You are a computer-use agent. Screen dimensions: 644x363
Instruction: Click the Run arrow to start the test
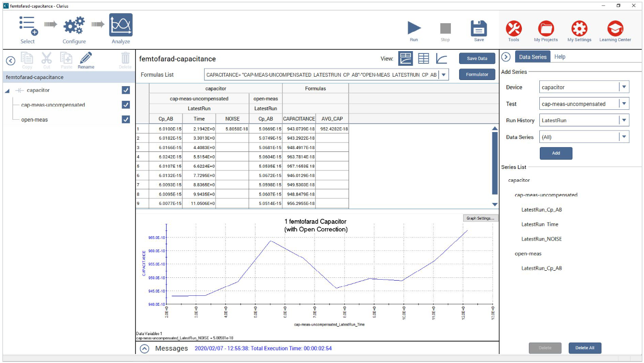pos(413,27)
